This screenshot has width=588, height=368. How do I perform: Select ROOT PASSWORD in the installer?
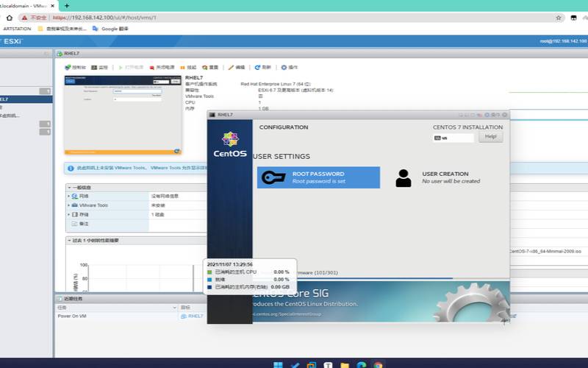click(x=318, y=177)
